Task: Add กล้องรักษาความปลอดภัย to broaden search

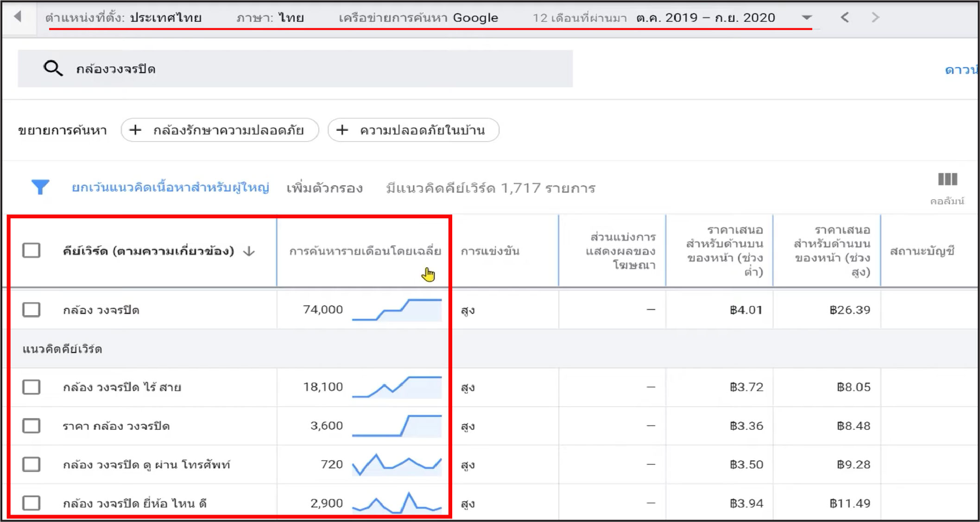Action: [220, 130]
